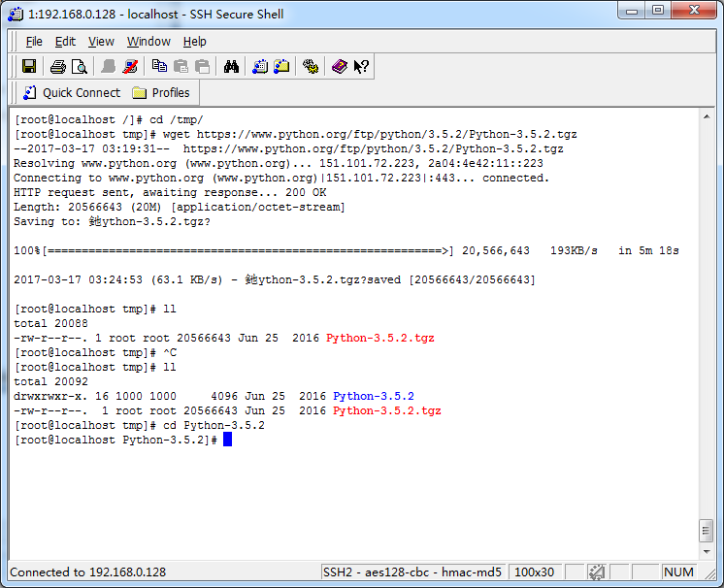The image size is (724, 588).
Task: Click the Copy icon
Action: (159, 66)
